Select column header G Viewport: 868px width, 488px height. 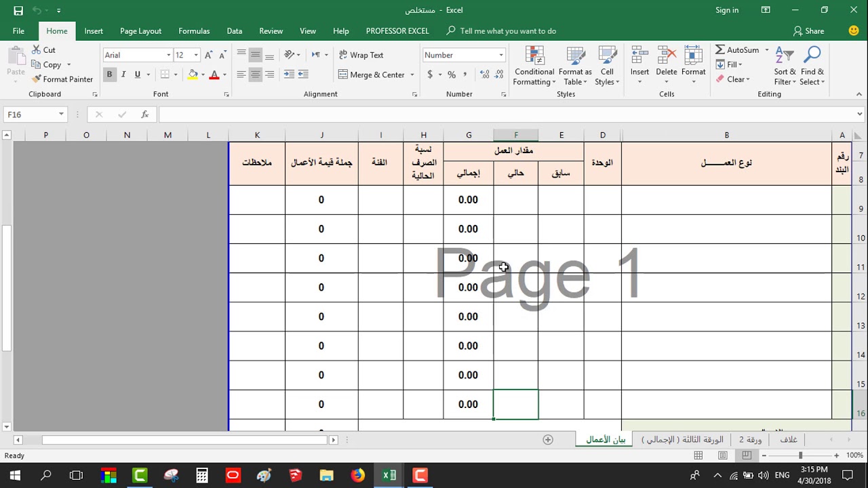pos(469,135)
